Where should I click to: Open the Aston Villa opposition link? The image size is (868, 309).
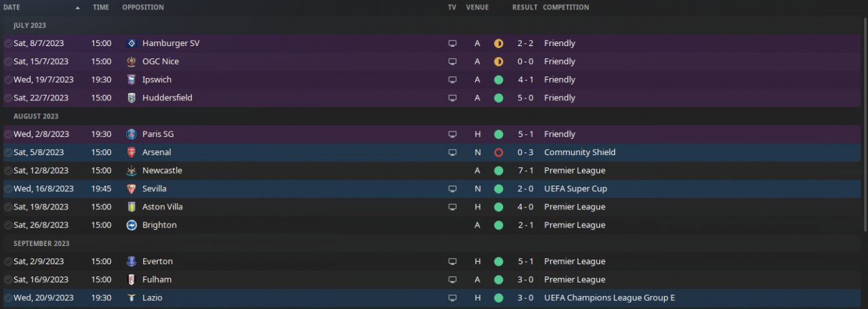pyautogui.click(x=162, y=207)
